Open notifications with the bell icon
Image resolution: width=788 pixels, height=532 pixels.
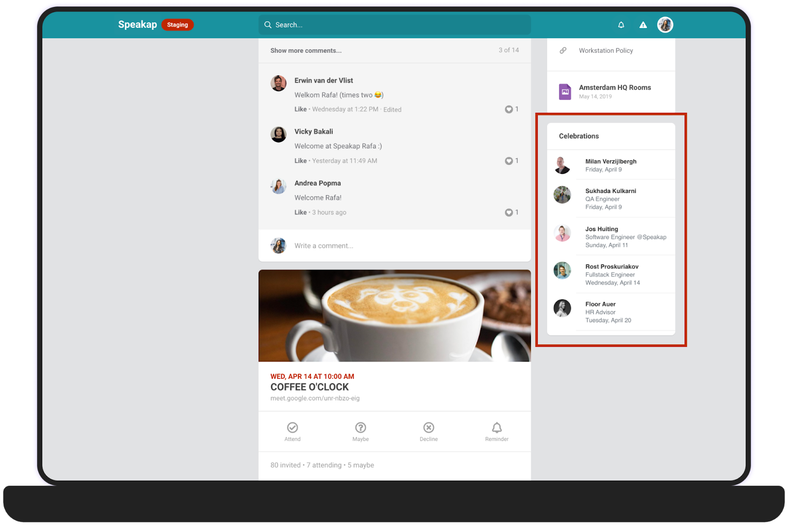coord(621,24)
